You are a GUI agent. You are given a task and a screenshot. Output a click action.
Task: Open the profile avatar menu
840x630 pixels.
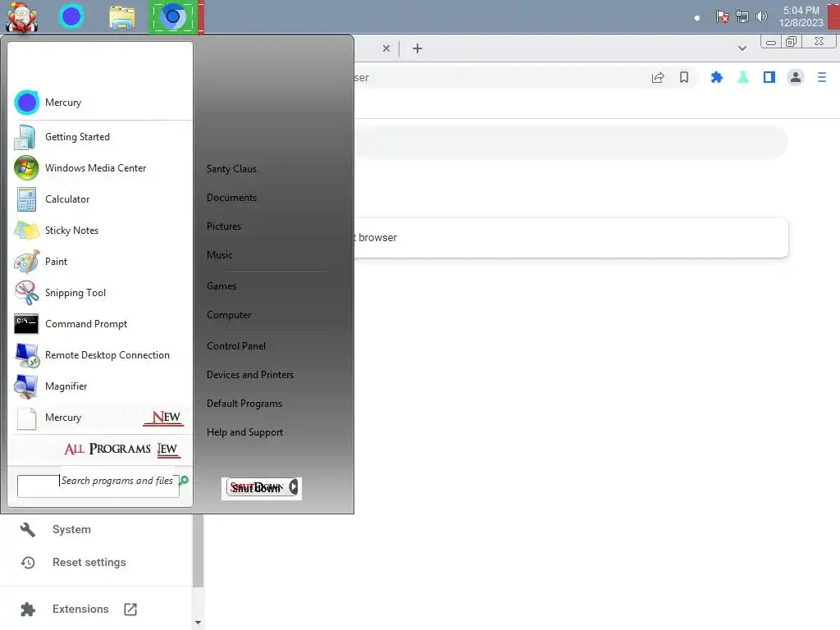pyautogui.click(x=796, y=78)
